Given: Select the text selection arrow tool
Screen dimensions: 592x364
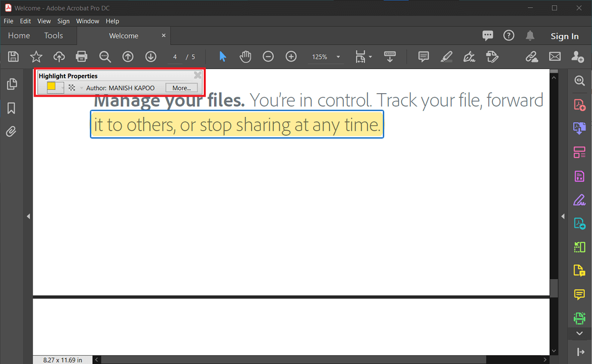Looking at the screenshot, I should (222, 56).
